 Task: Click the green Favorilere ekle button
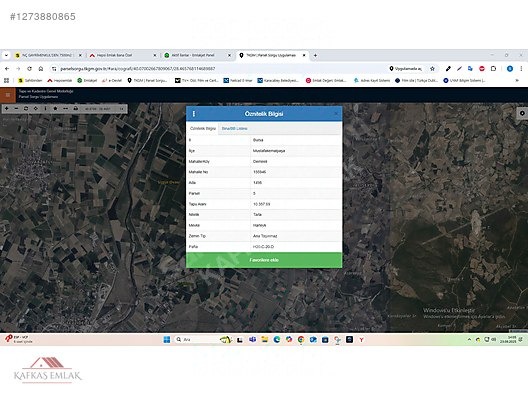[264, 260]
